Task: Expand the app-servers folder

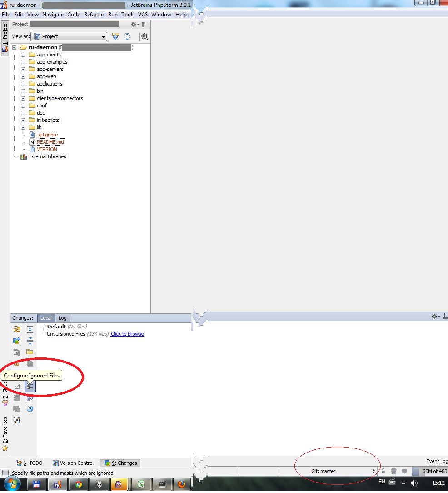Action: [23, 69]
